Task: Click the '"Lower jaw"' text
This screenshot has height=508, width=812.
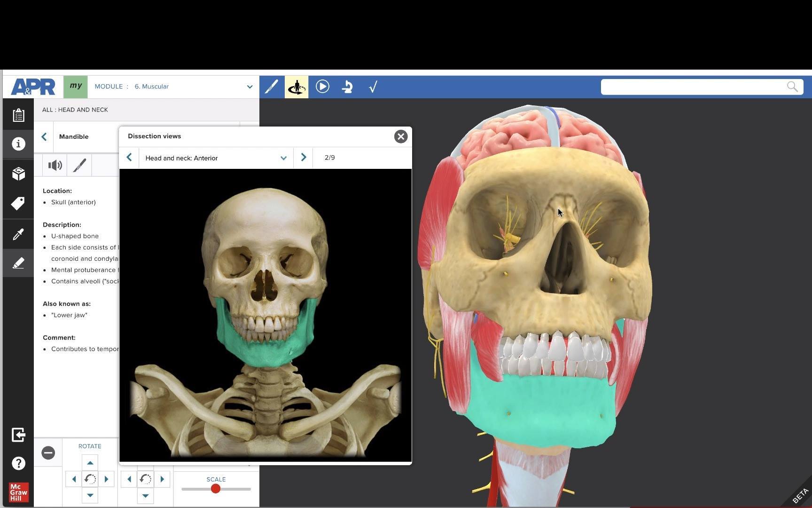Action: coord(69,315)
